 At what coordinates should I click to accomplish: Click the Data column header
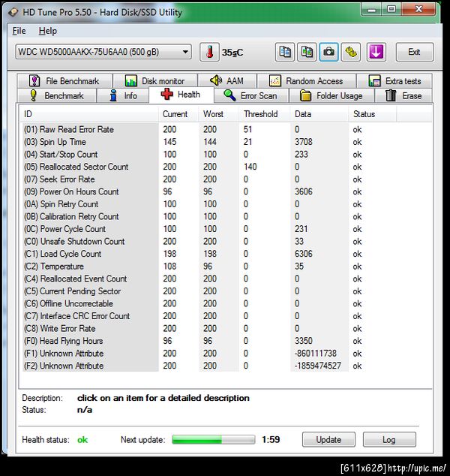(x=319, y=114)
